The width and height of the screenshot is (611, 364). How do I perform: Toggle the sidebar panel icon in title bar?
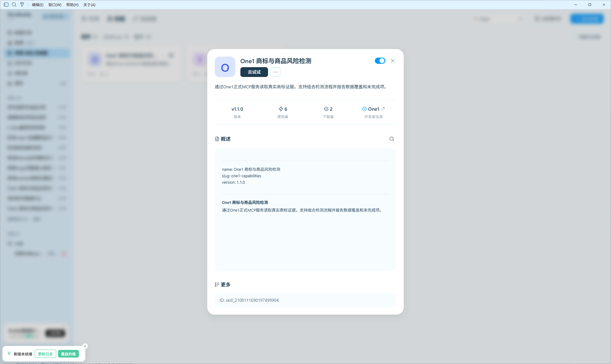click(6, 5)
